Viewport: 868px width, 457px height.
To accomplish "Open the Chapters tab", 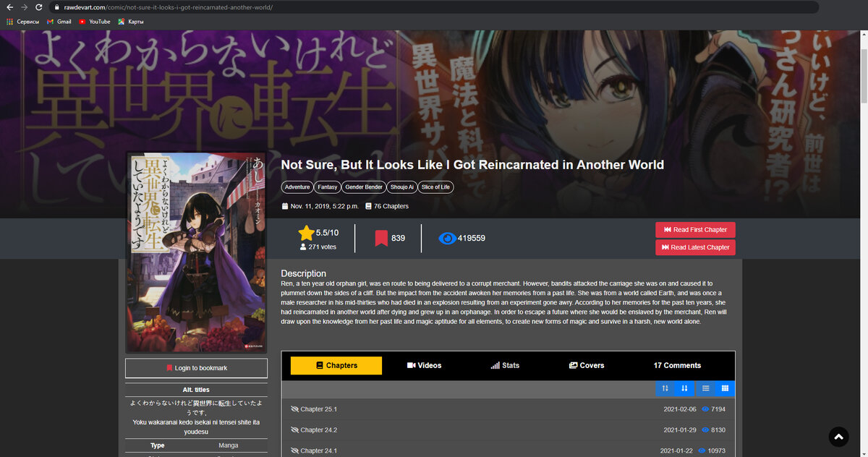I will pyautogui.click(x=336, y=365).
